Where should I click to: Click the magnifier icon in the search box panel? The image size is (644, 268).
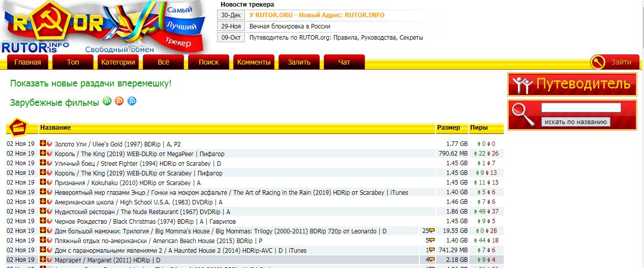(x=523, y=115)
